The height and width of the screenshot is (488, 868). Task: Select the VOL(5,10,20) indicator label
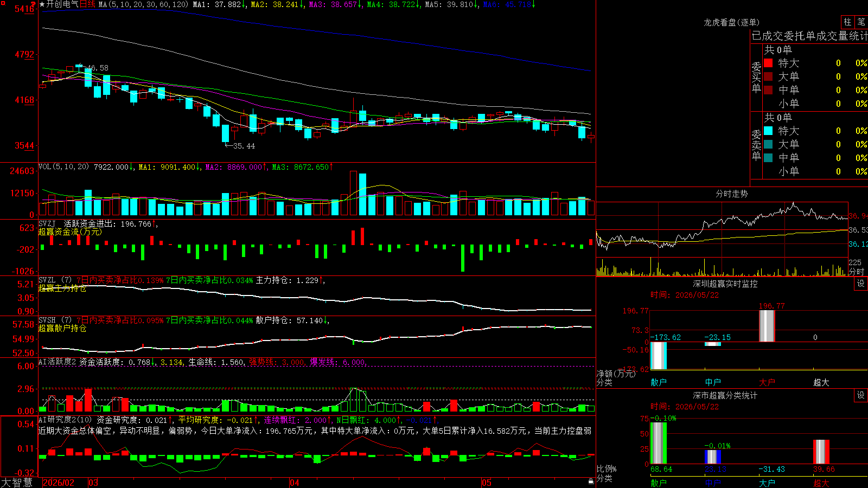tap(63, 167)
